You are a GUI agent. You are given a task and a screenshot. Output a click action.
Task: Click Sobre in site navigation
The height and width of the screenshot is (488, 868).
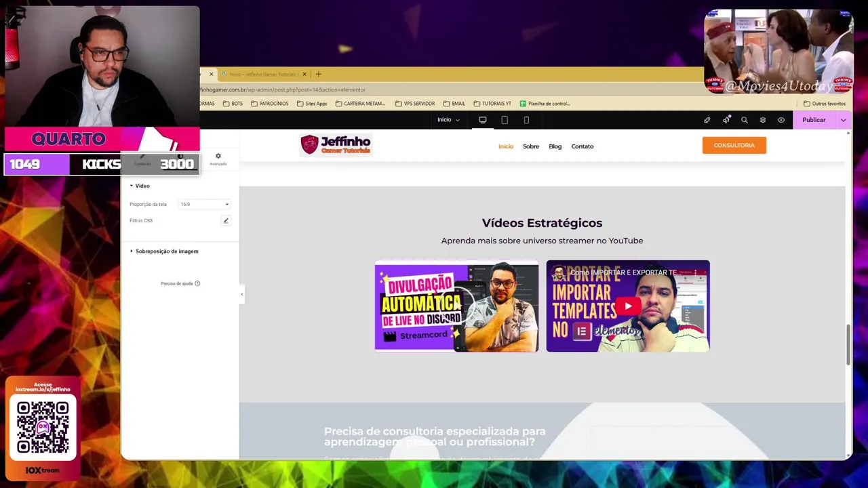(531, 146)
